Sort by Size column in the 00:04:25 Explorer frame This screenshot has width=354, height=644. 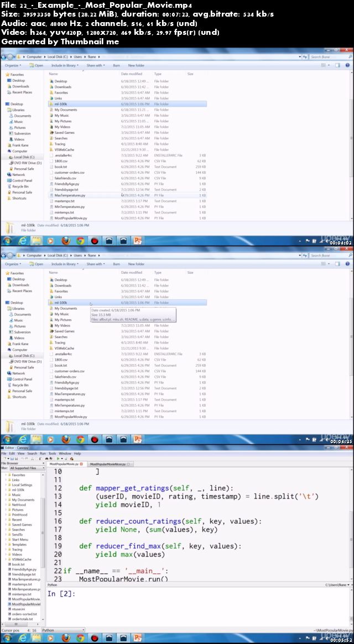pyautogui.click(x=191, y=272)
